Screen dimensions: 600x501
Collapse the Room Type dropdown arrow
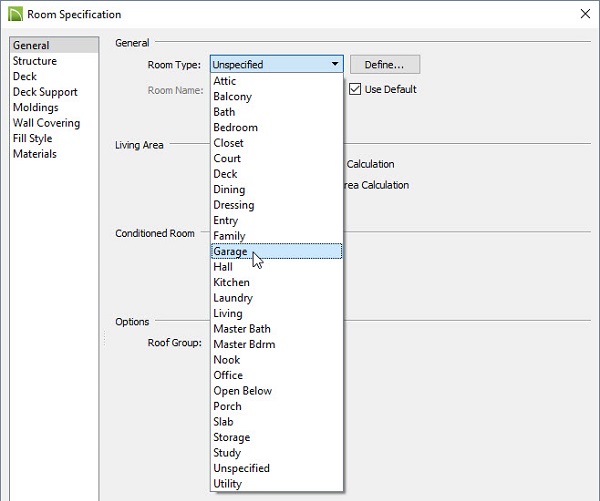click(x=335, y=64)
